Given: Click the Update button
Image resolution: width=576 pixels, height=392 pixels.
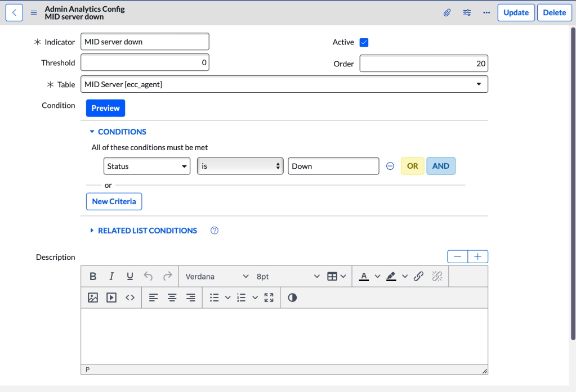Looking at the screenshot, I should 516,12.
